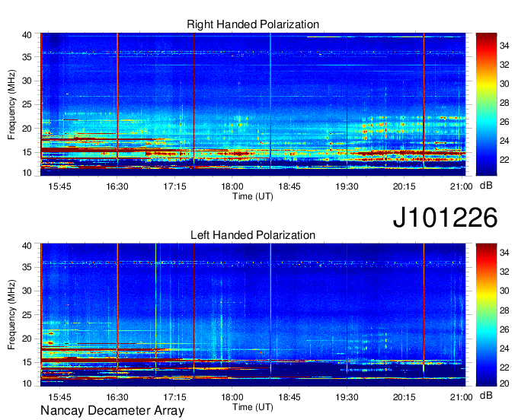
Task: Click the 34 dB label on the top color bar
Action: click(x=504, y=46)
